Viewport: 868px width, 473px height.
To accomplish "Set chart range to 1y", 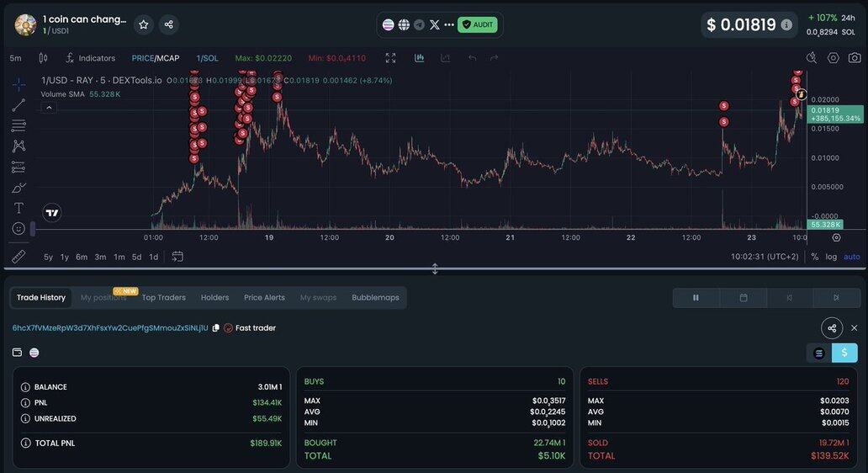I will (x=65, y=257).
